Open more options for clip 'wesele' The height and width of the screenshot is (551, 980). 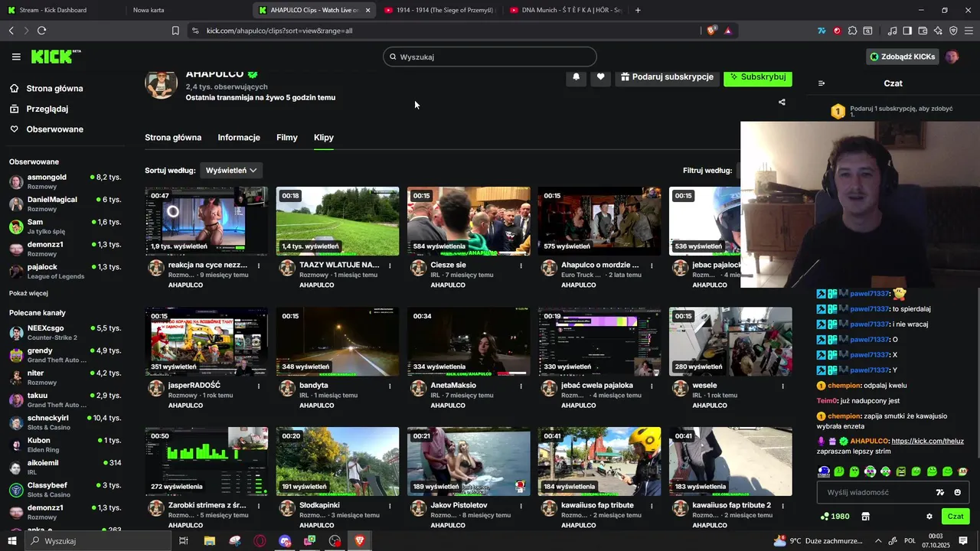point(782,386)
